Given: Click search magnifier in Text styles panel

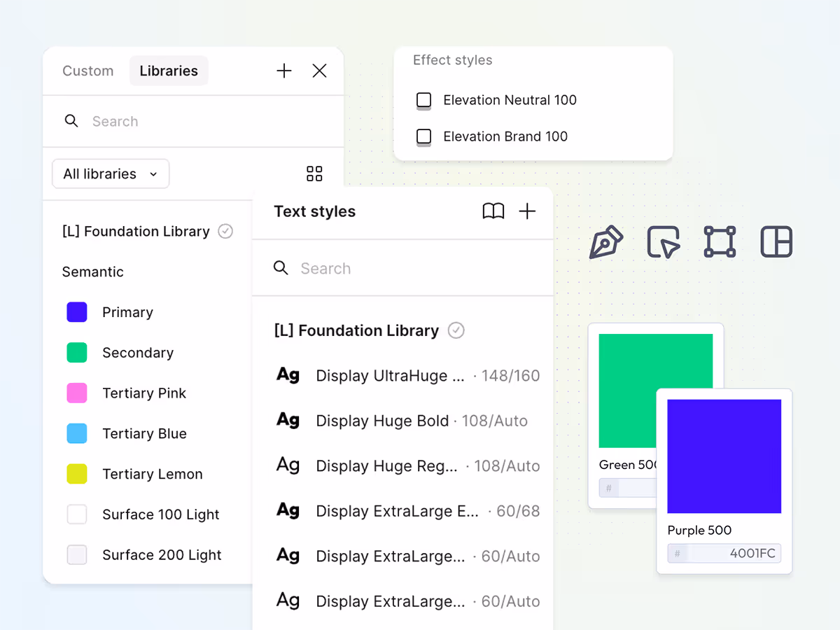Looking at the screenshot, I should click(x=281, y=268).
